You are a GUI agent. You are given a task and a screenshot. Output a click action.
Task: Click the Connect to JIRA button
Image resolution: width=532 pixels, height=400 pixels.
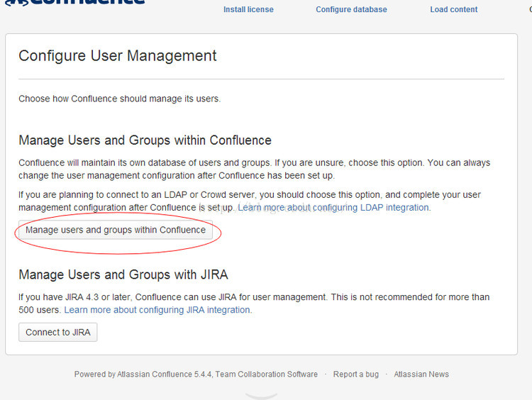[58, 332]
